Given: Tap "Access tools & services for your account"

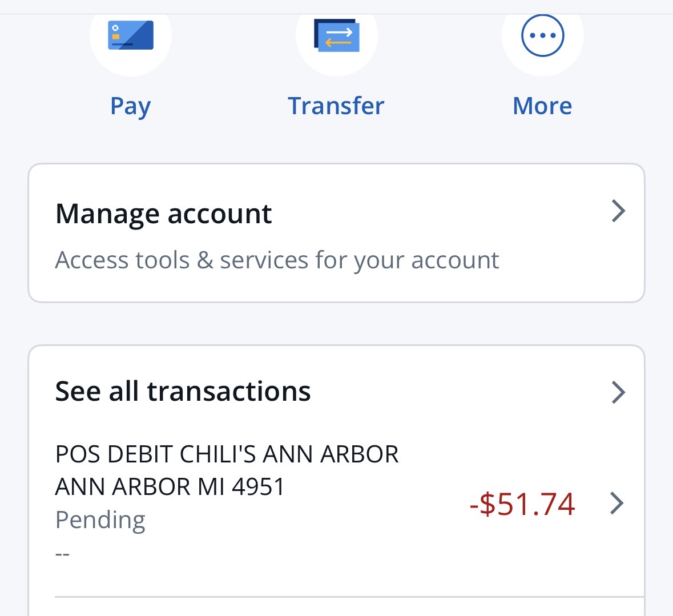Looking at the screenshot, I should pyautogui.click(x=277, y=260).
